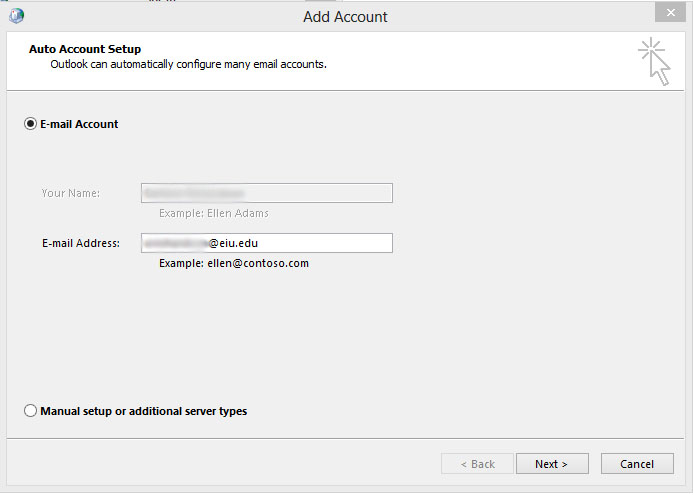Click the greyed-out Back button
Screen dimensions: 693x495
click(477, 464)
